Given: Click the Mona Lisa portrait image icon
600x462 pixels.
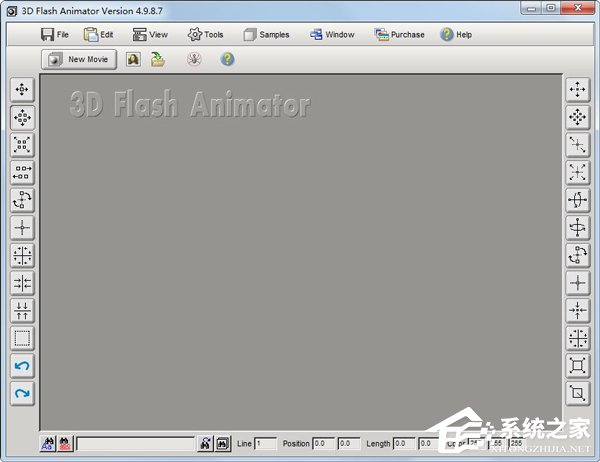Looking at the screenshot, I should point(133,59).
